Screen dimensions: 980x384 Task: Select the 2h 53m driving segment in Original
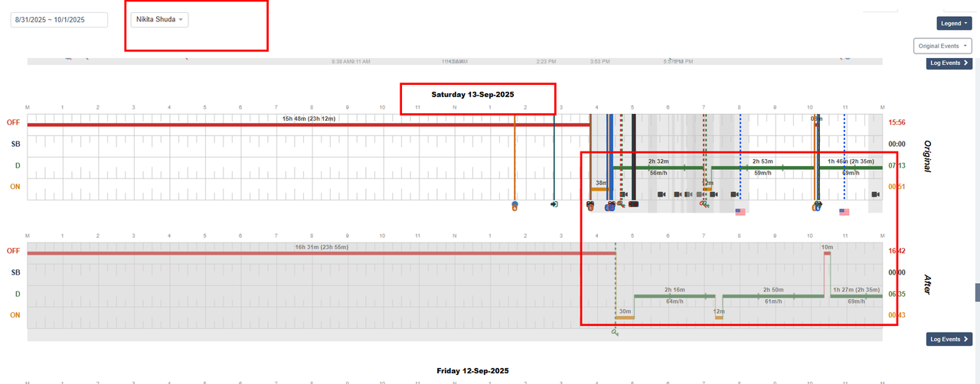(762, 167)
